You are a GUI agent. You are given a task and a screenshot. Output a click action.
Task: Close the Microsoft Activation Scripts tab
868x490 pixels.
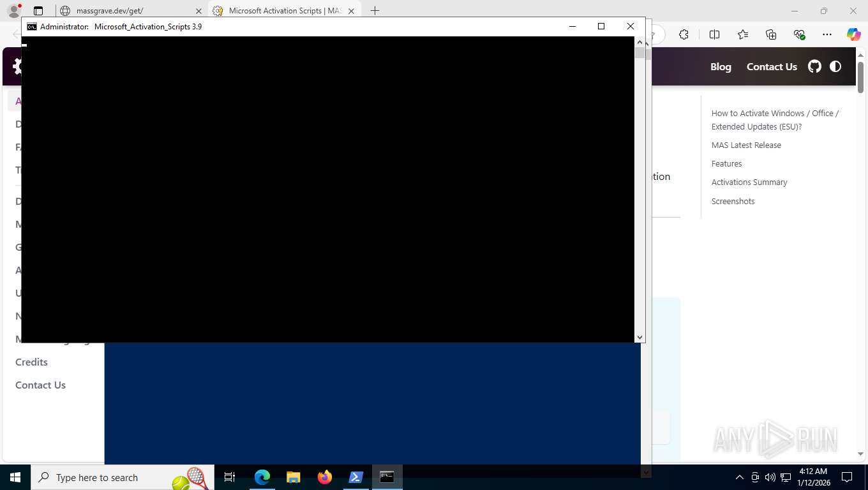click(x=352, y=11)
